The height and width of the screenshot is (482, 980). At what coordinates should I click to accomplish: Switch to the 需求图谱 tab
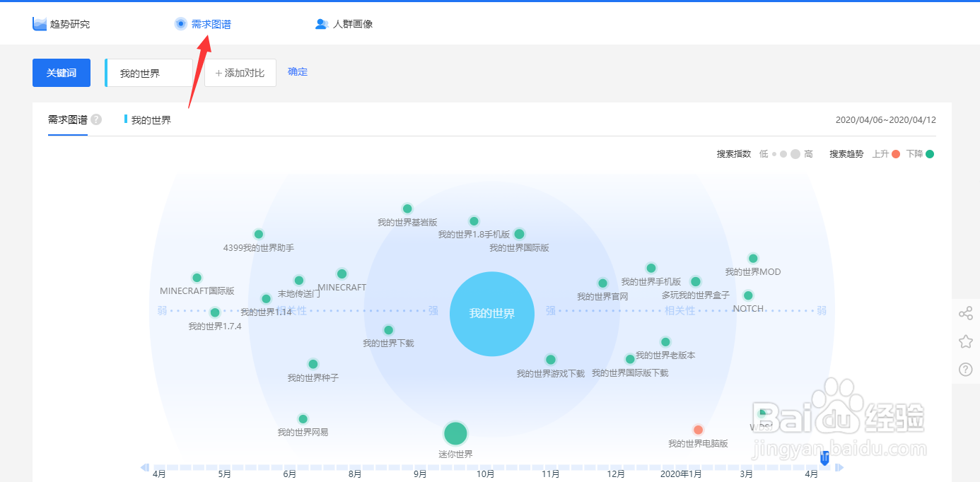coord(202,24)
